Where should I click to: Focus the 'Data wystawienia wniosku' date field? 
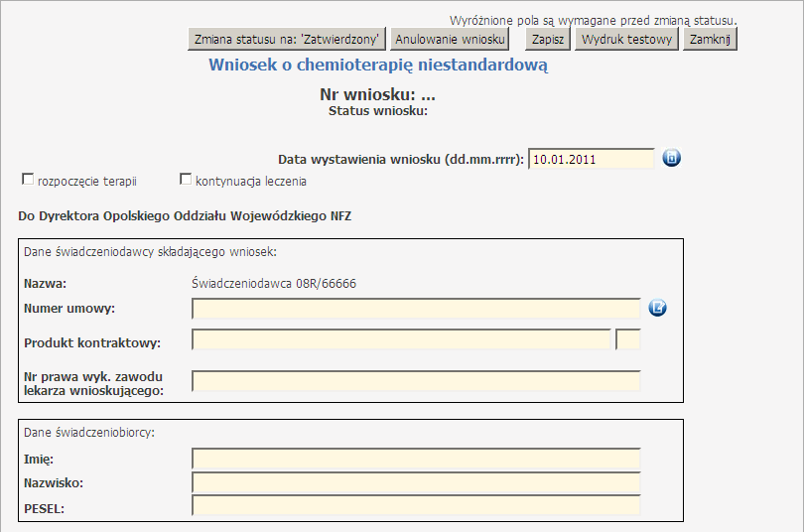click(x=592, y=159)
